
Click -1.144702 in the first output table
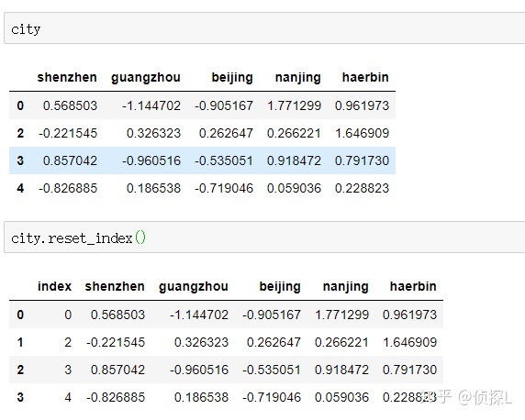(151, 105)
